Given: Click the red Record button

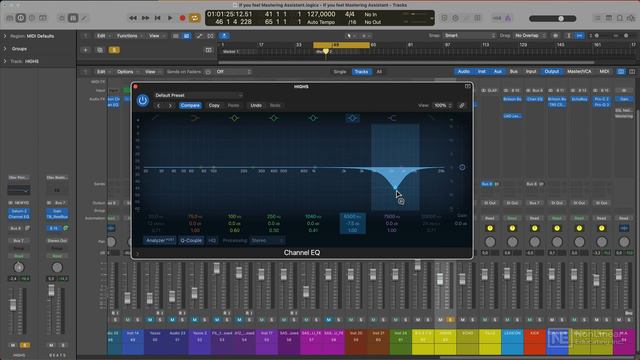Looking at the screenshot, I should pos(182,18).
